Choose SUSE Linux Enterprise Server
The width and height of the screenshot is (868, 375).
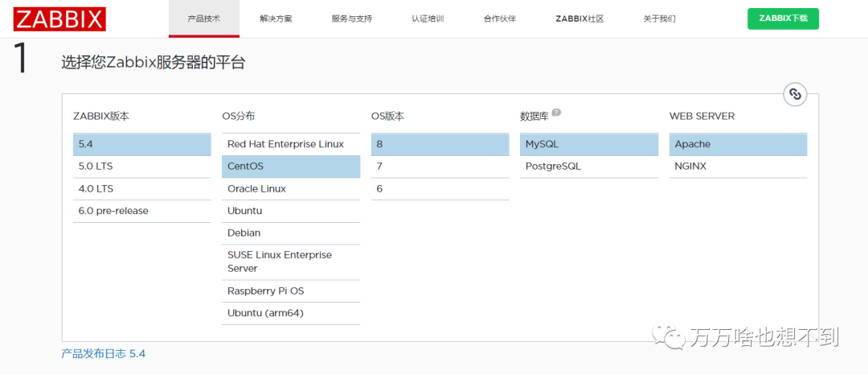click(x=291, y=262)
